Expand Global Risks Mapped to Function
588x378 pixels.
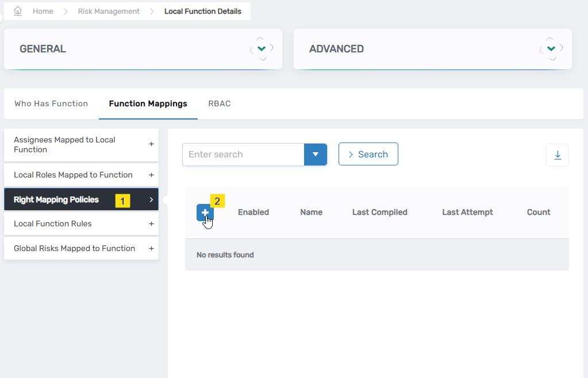151,248
